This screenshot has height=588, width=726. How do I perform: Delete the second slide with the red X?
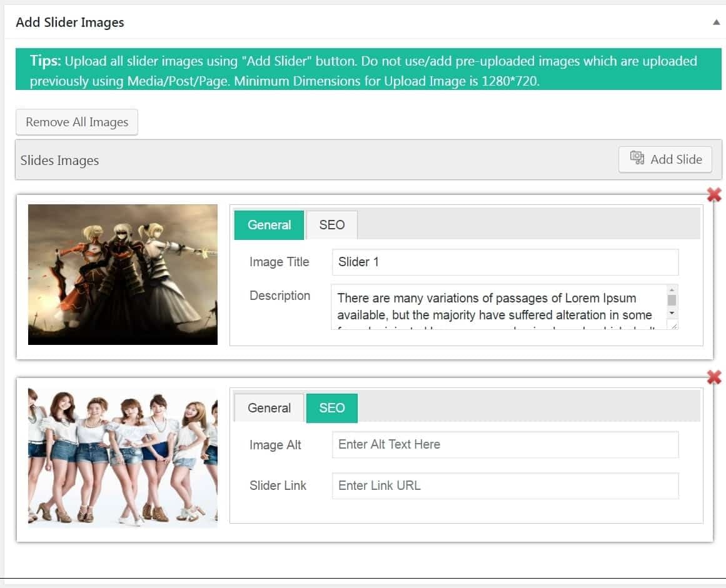714,377
